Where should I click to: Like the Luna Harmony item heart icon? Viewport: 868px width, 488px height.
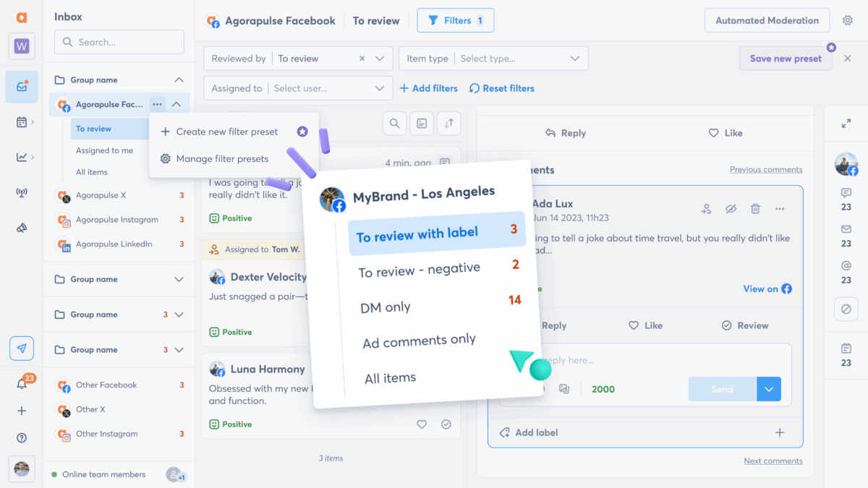[422, 424]
